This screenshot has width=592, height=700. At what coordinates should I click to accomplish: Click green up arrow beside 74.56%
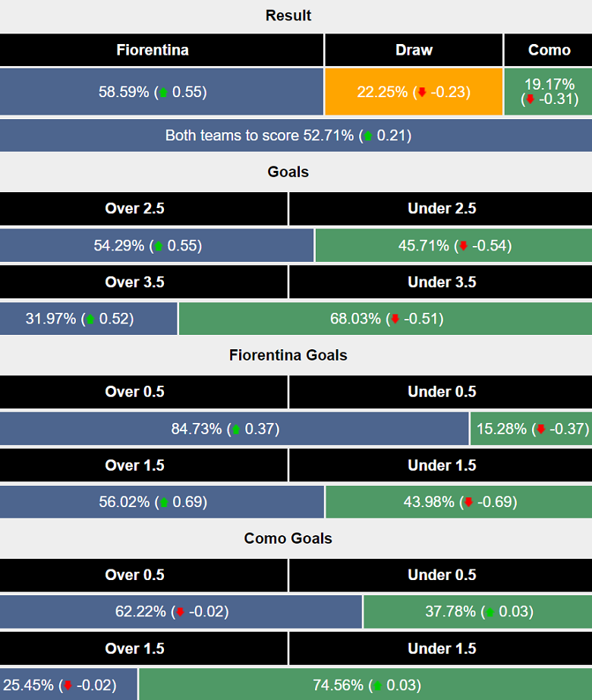click(x=378, y=686)
